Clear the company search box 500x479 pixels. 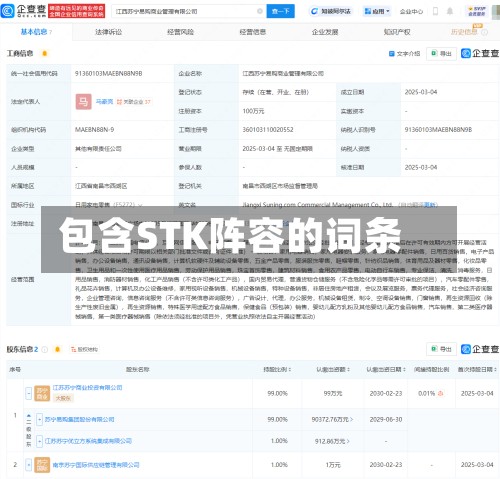pos(260,11)
